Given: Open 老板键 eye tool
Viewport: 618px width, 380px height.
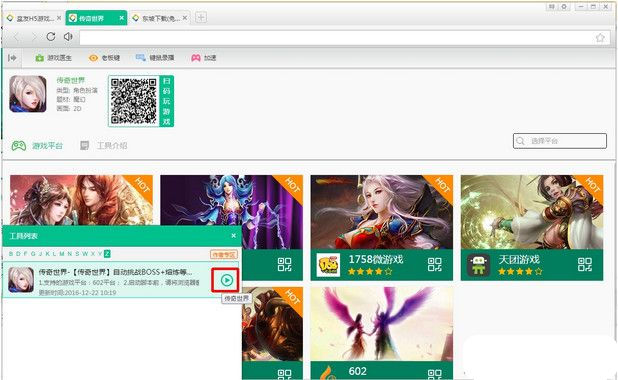Looking at the screenshot, I should point(104,58).
